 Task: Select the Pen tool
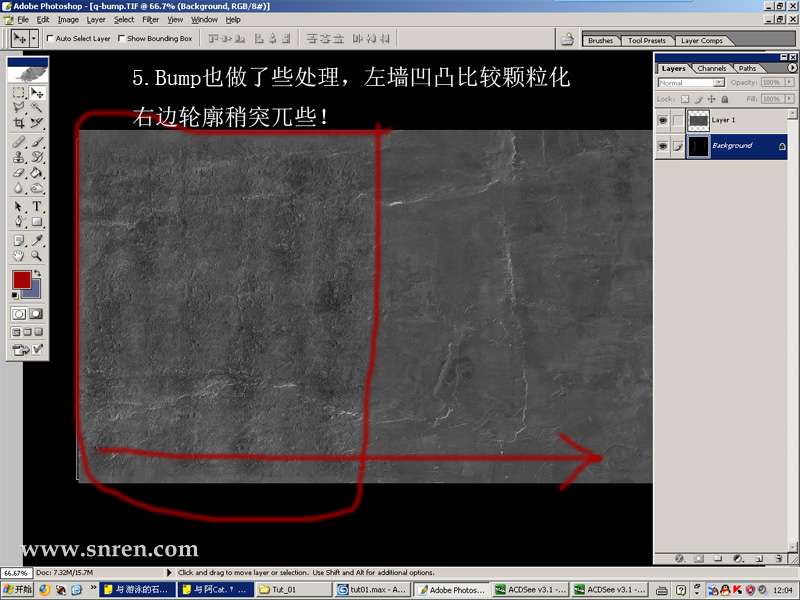click(19, 221)
